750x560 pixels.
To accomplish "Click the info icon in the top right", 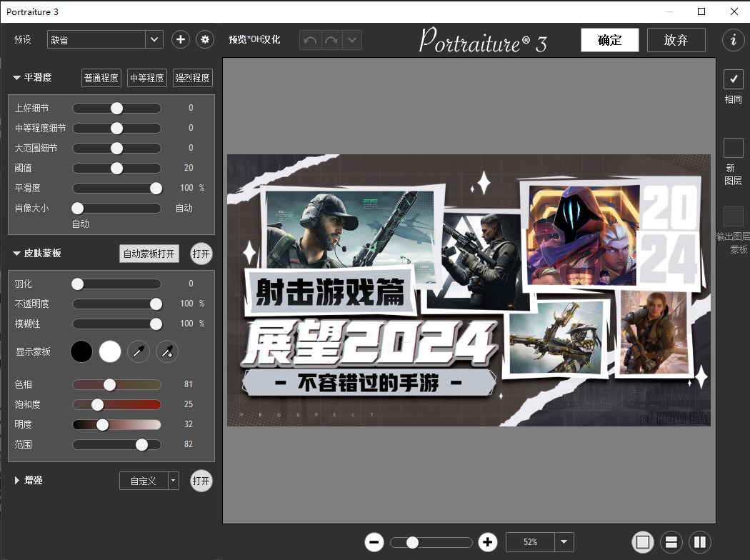I will [733, 40].
